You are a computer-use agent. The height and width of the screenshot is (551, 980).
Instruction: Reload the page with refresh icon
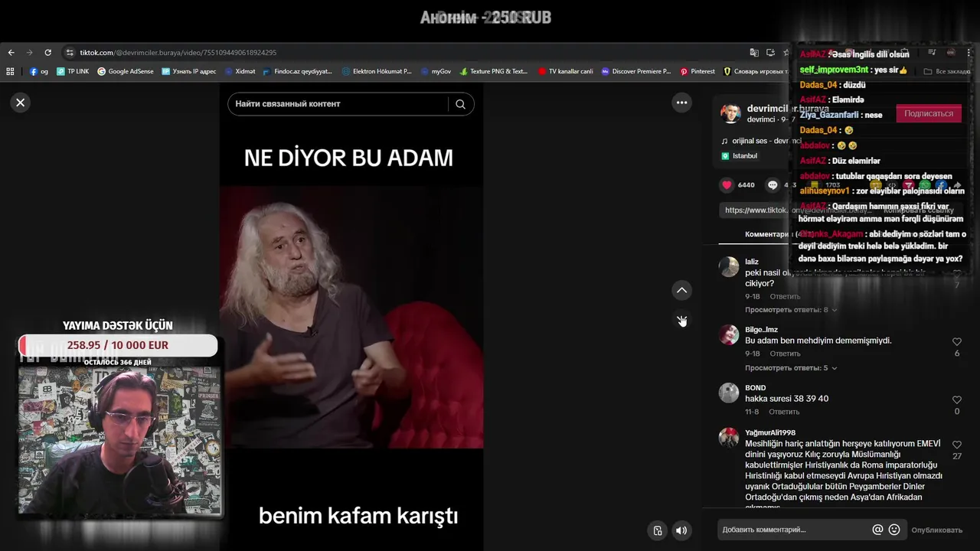click(x=47, y=53)
